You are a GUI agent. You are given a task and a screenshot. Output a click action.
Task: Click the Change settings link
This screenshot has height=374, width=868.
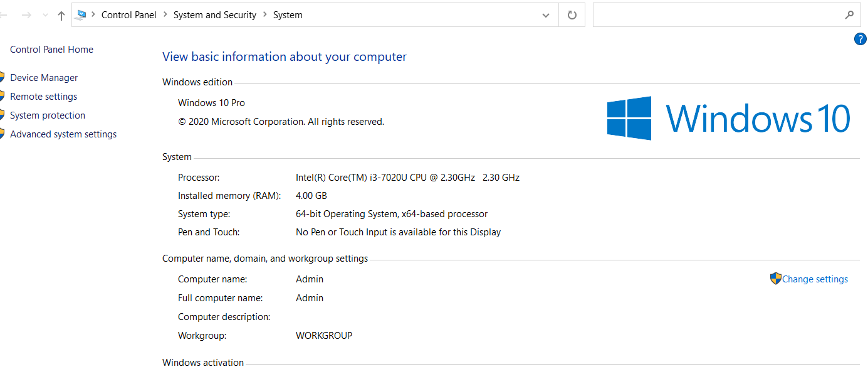click(x=815, y=279)
